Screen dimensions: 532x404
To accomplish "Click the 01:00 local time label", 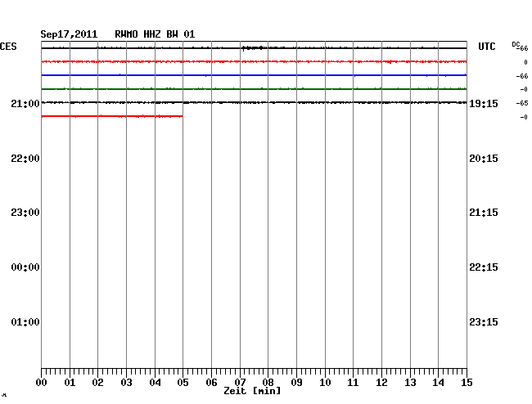I will [x=25, y=321].
